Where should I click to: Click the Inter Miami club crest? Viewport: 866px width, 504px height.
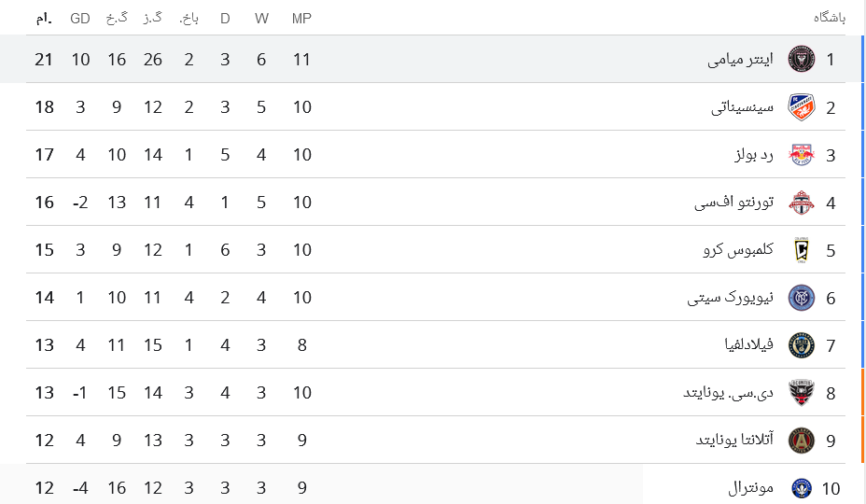(x=802, y=59)
